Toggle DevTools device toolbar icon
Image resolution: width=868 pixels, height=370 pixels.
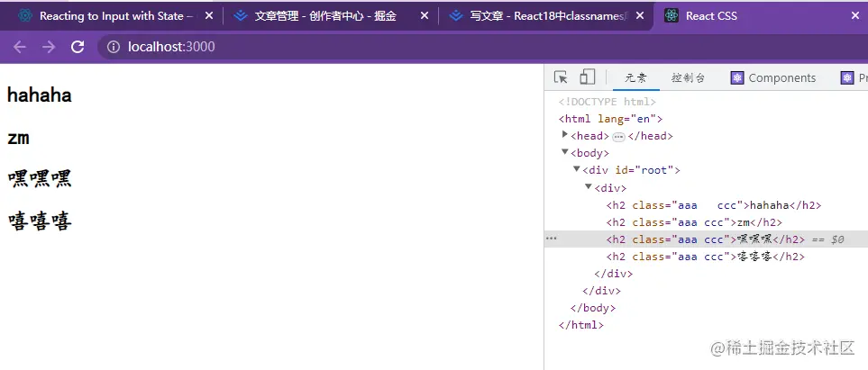(x=587, y=77)
